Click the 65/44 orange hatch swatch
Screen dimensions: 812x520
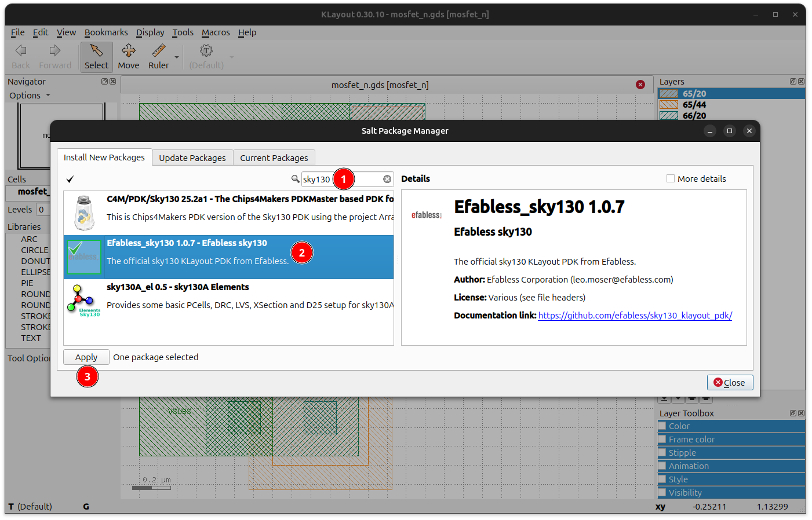point(669,105)
